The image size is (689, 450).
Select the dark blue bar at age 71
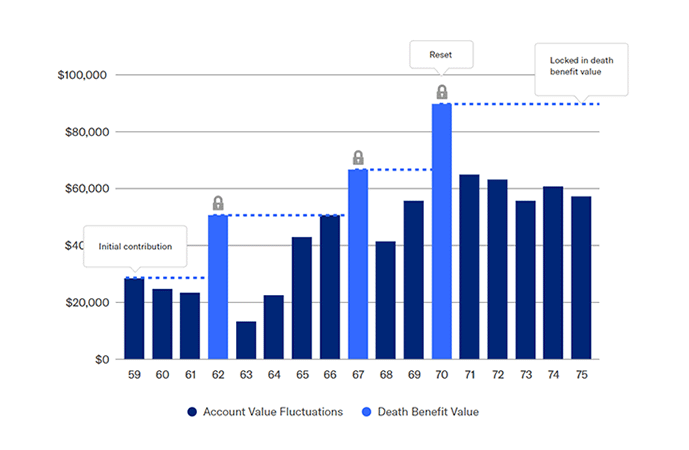tap(469, 267)
